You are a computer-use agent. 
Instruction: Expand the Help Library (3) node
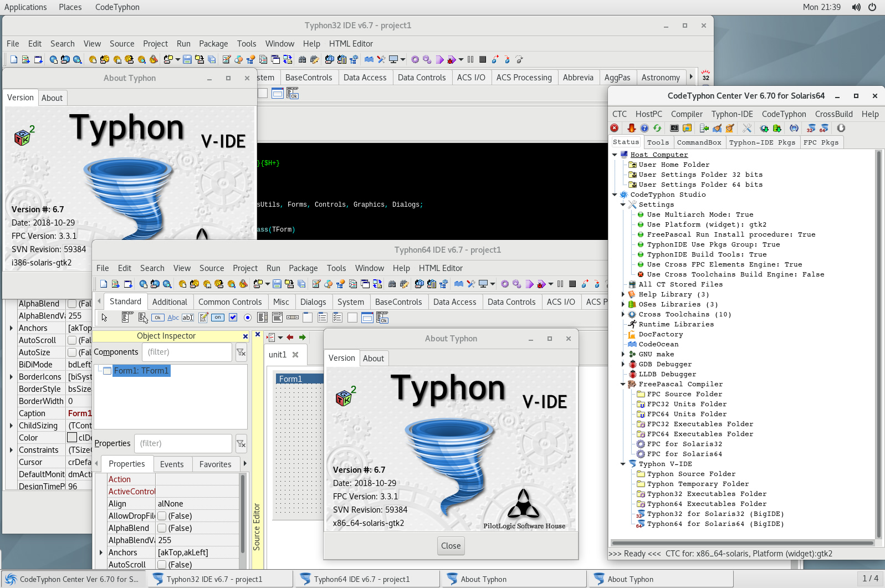[x=623, y=294]
